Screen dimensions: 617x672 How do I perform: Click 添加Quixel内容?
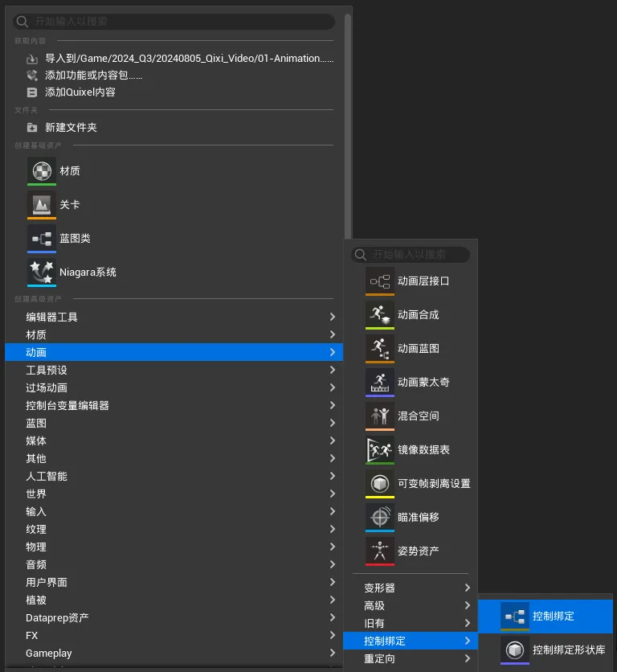[80, 92]
